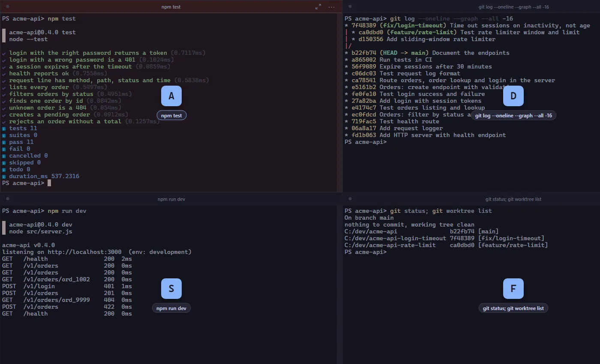The width and height of the screenshot is (600, 364).
Task: Click 'nothing to commit, working tree clean'
Action: click(x=409, y=225)
